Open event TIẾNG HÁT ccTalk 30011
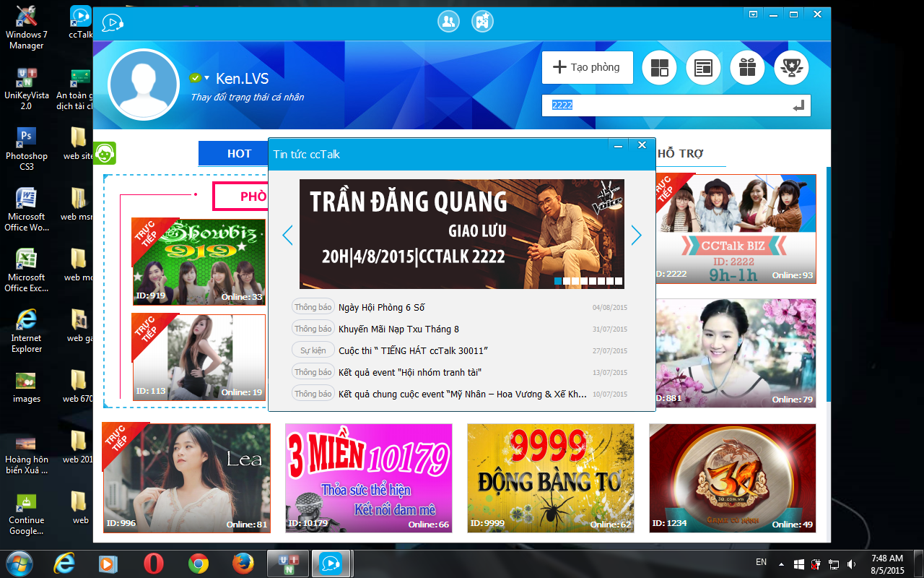 [413, 350]
